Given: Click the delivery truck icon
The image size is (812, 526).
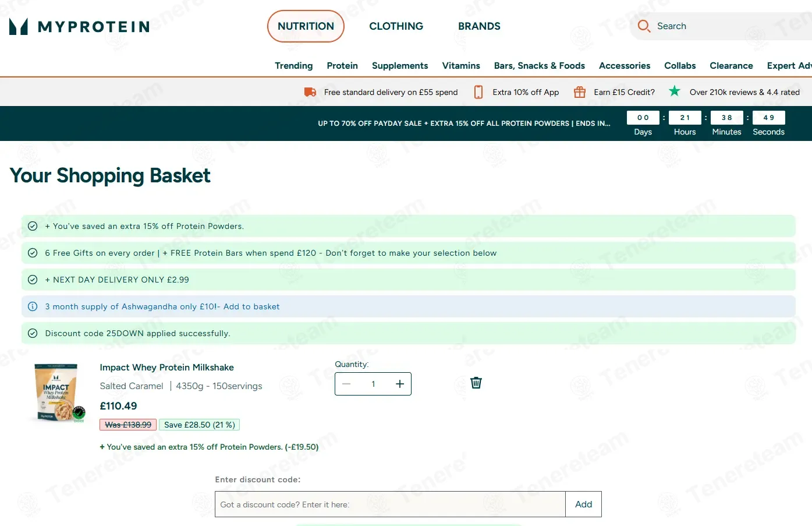Looking at the screenshot, I should 310,92.
